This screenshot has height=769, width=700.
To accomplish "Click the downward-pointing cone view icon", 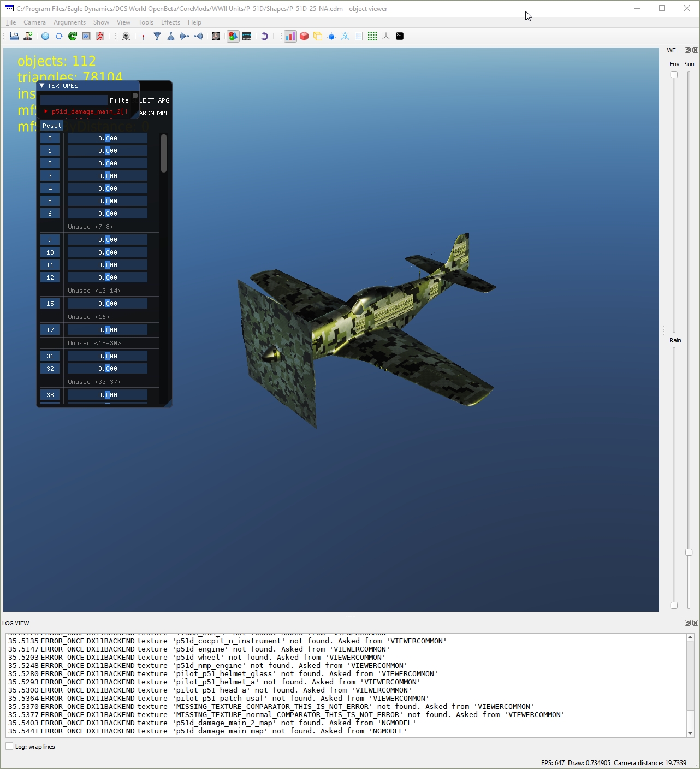I will pos(157,36).
